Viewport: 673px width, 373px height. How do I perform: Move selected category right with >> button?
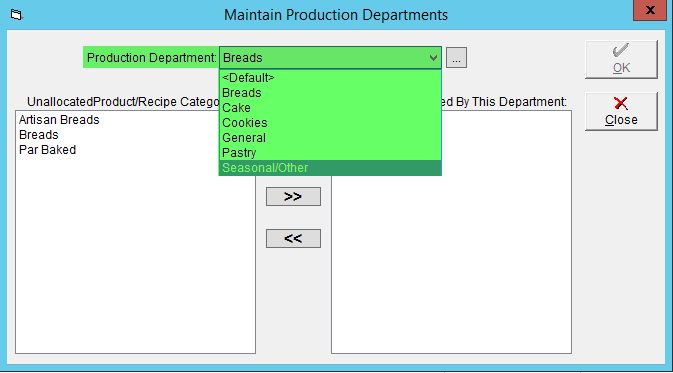pos(293,196)
